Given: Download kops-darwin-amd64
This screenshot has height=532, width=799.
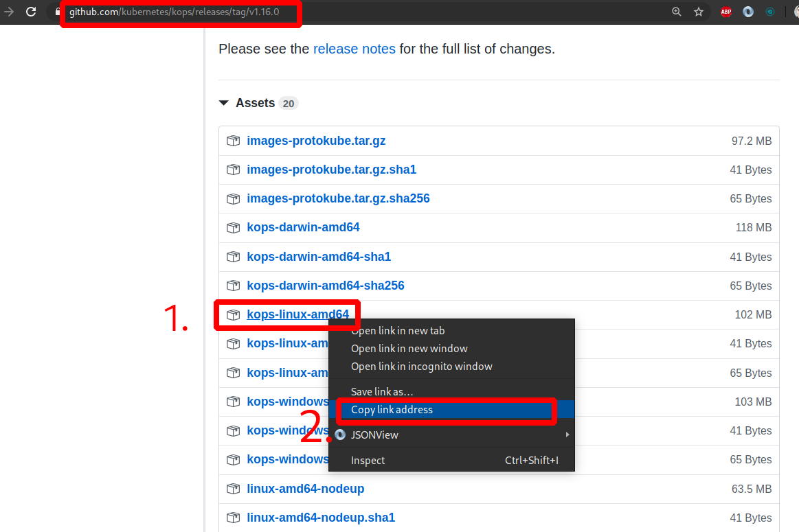Looking at the screenshot, I should point(303,227).
